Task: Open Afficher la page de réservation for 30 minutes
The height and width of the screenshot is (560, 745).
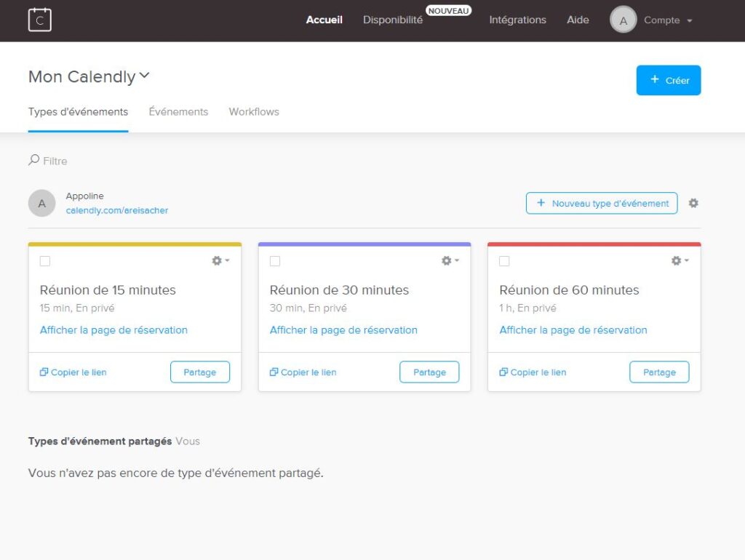Action: tap(343, 329)
